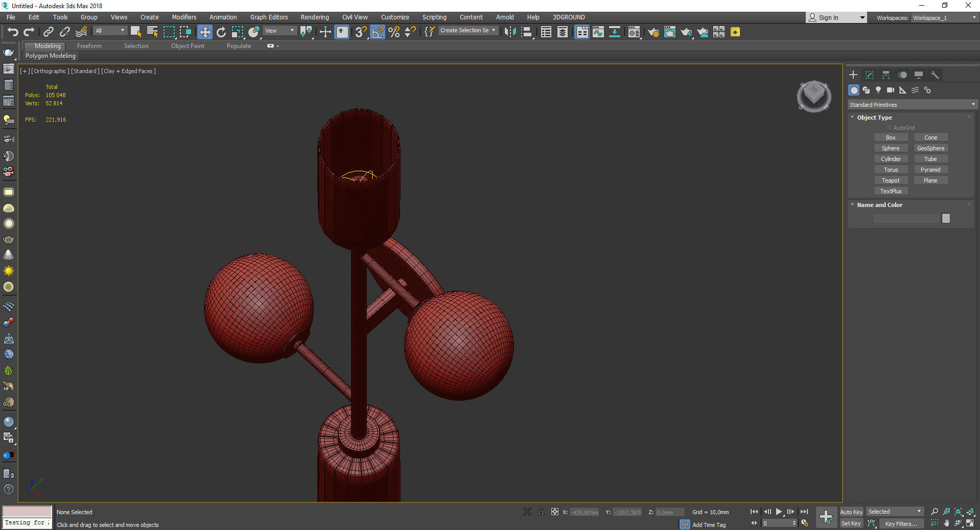
Task: Open the Key Filters dialog
Action: (901, 523)
